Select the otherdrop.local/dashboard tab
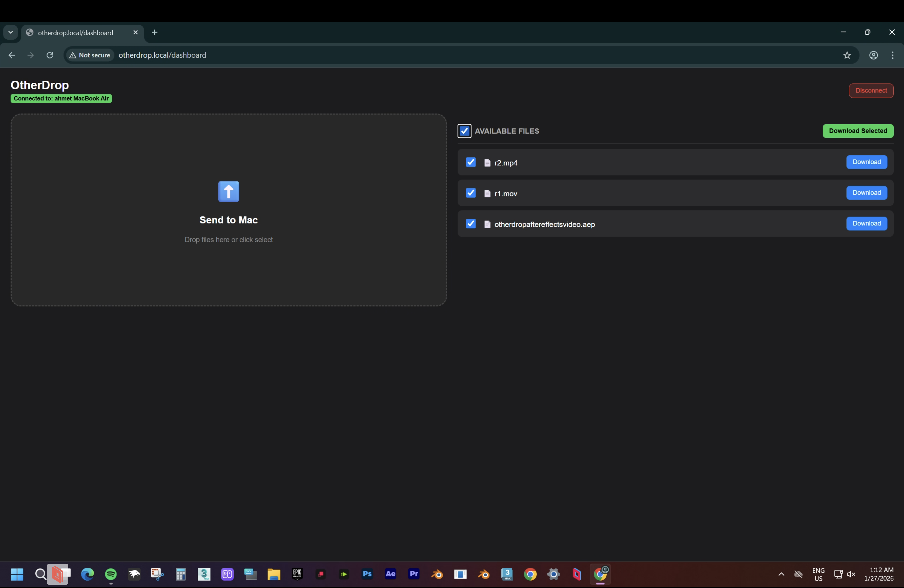Screen dimensions: 904x588 coord(76,33)
